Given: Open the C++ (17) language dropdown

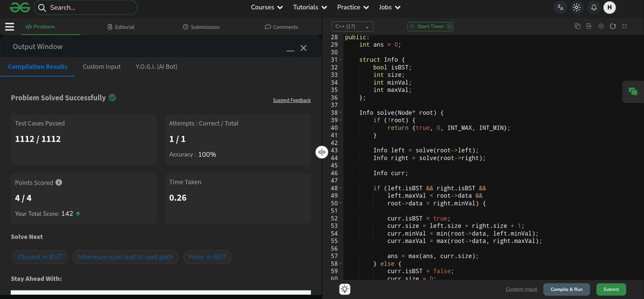Looking at the screenshot, I should pyautogui.click(x=353, y=26).
